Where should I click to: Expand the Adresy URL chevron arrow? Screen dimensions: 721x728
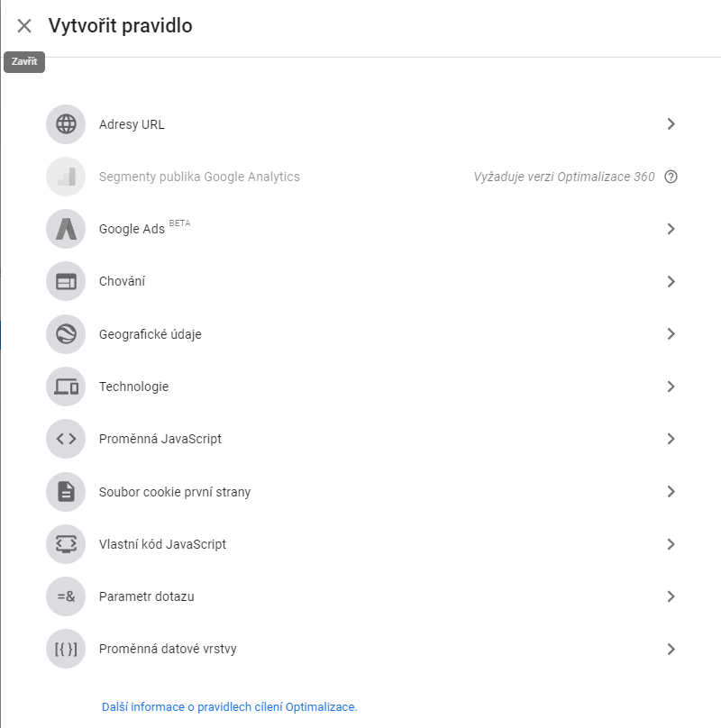pos(671,124)
